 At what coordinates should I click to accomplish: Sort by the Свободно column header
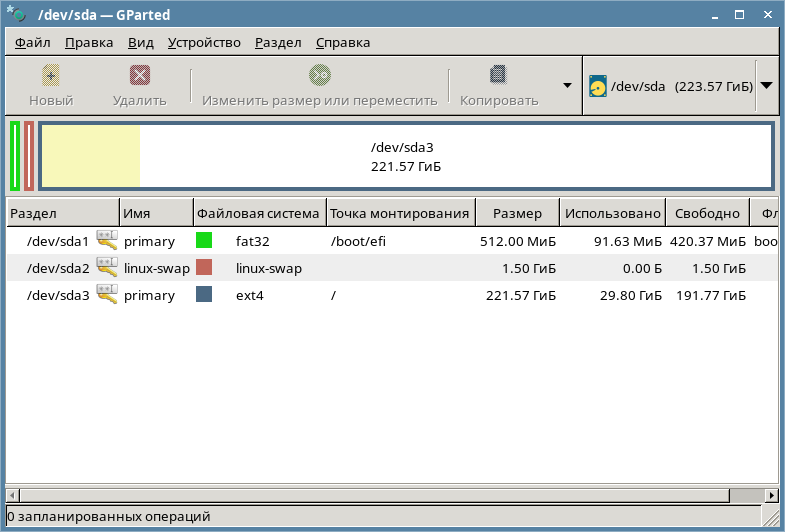coord(707,213)
